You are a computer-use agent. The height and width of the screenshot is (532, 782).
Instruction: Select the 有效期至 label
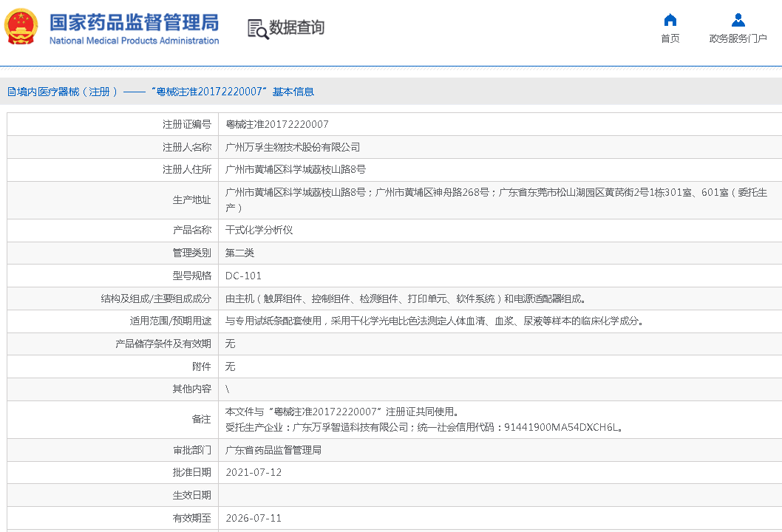pyautogui.click(x=192, y=518)
